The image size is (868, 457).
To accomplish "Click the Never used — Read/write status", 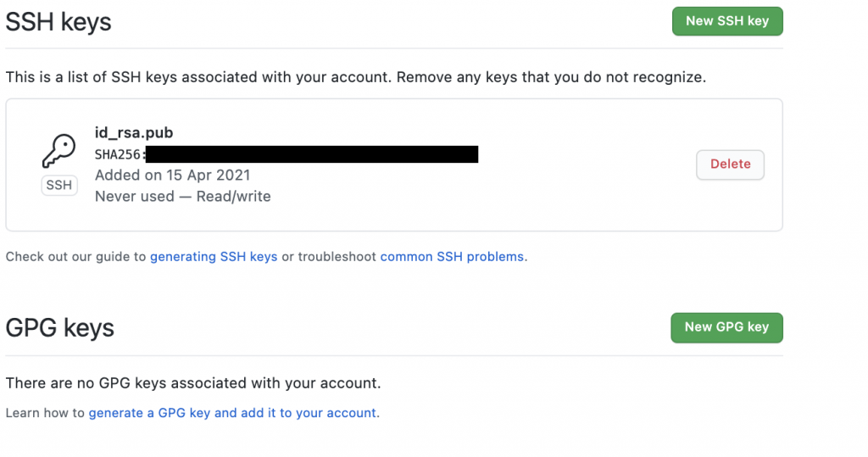I will coord(183,196).
